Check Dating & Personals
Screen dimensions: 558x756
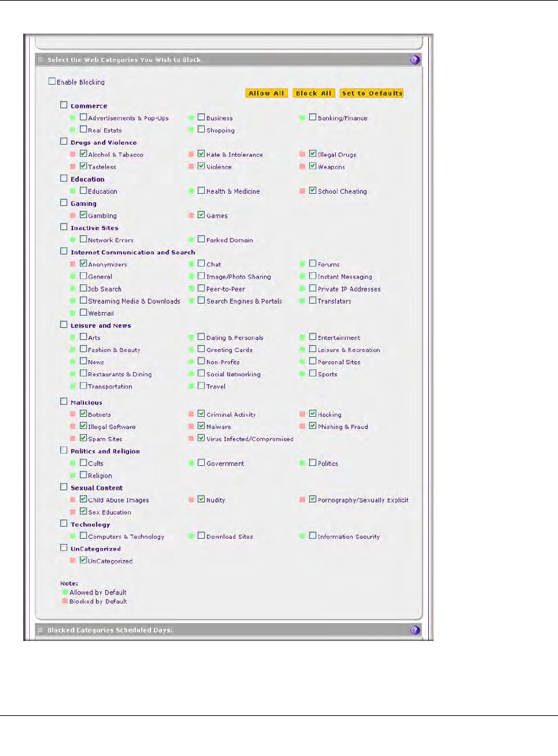point(201,337)
